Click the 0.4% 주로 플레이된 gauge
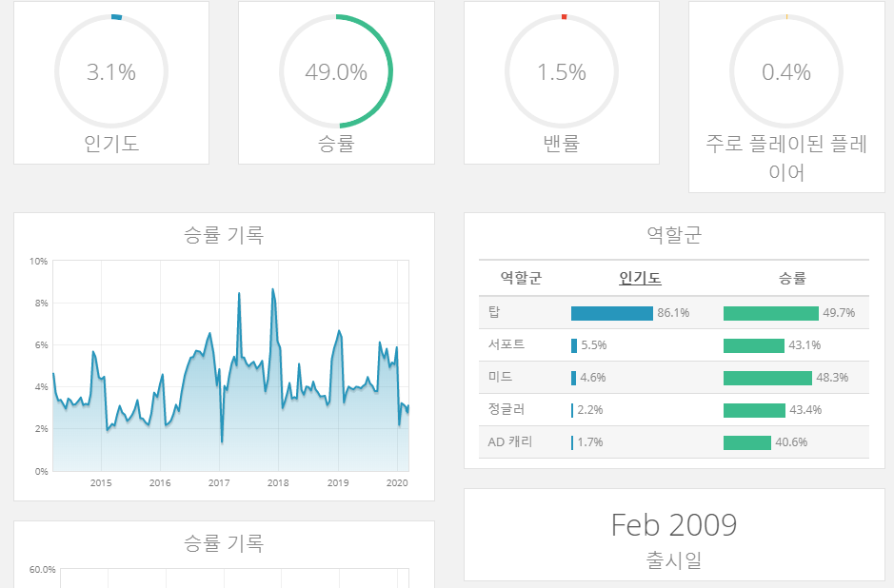Viewport: 894px width, 588px height. 786,71
